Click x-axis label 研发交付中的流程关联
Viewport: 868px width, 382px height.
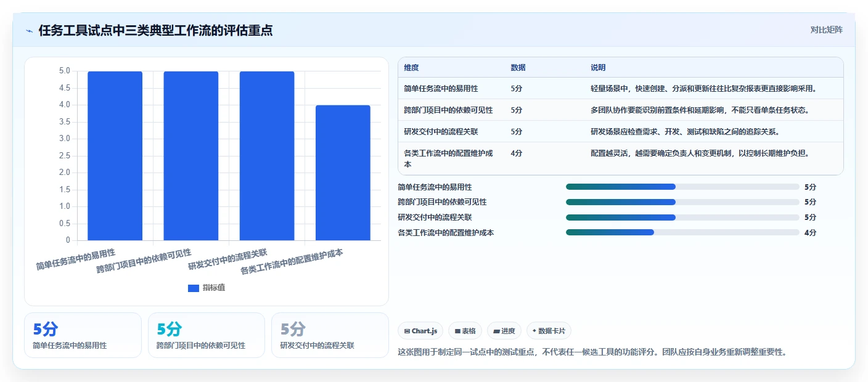[227, 259]
